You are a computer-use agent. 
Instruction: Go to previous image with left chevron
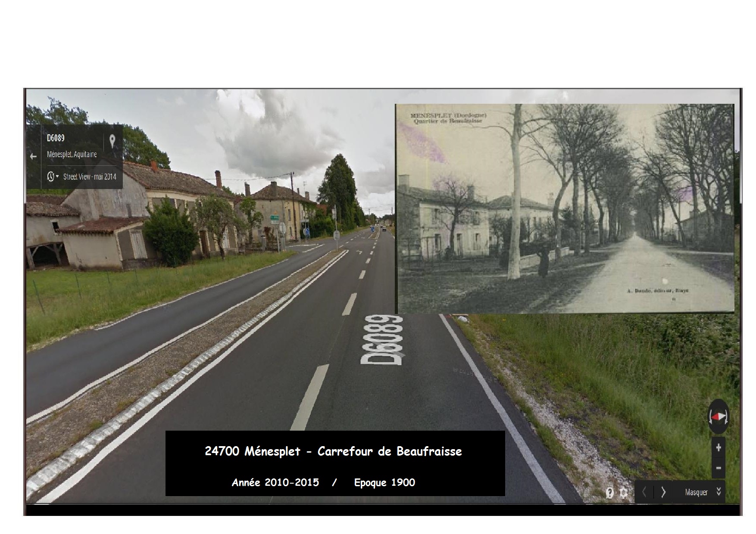pyautogui.click(x=644, y=492)
